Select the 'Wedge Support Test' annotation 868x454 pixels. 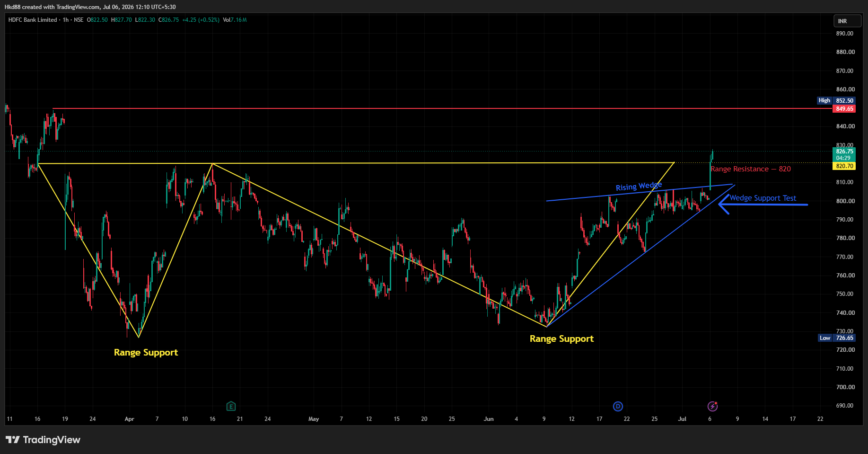763,198
